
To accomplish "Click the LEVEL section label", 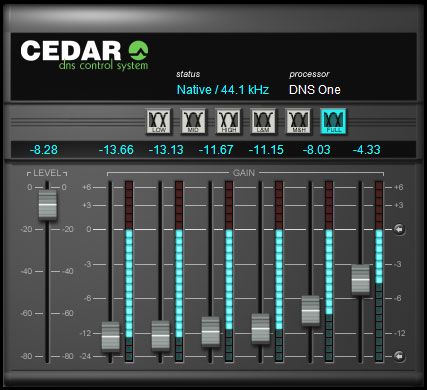I will pos(47,173).
